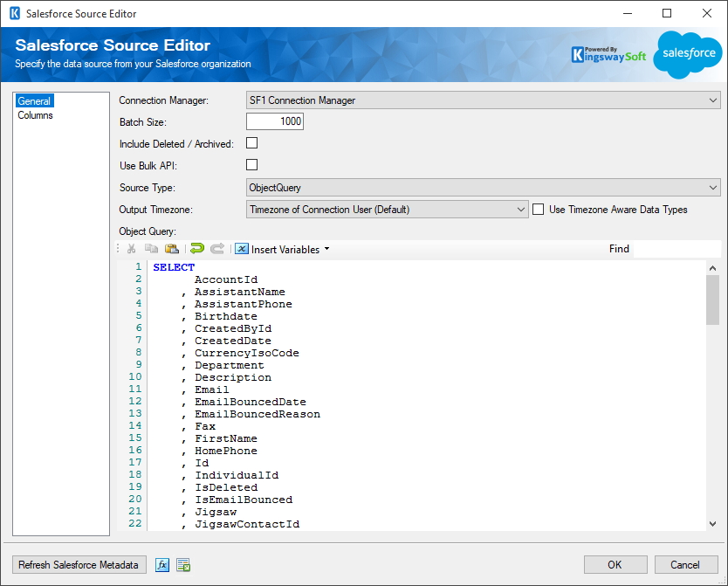Toggle Include Deleted / Archived checkbox

(251, 143)
